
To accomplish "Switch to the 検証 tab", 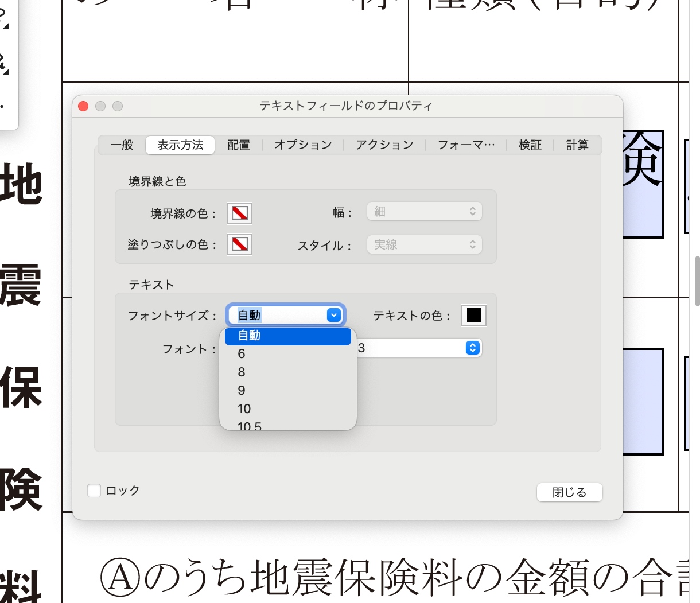I will 530,145.
